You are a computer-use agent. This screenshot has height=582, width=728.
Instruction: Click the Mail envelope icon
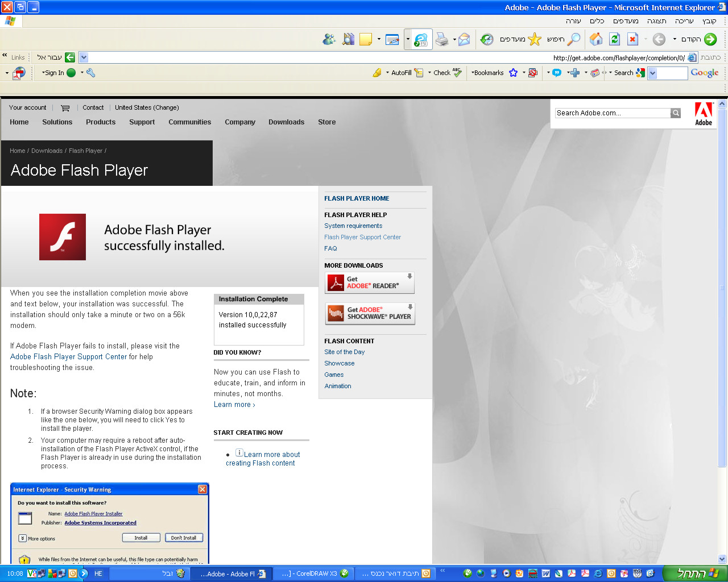click(464, 39)
